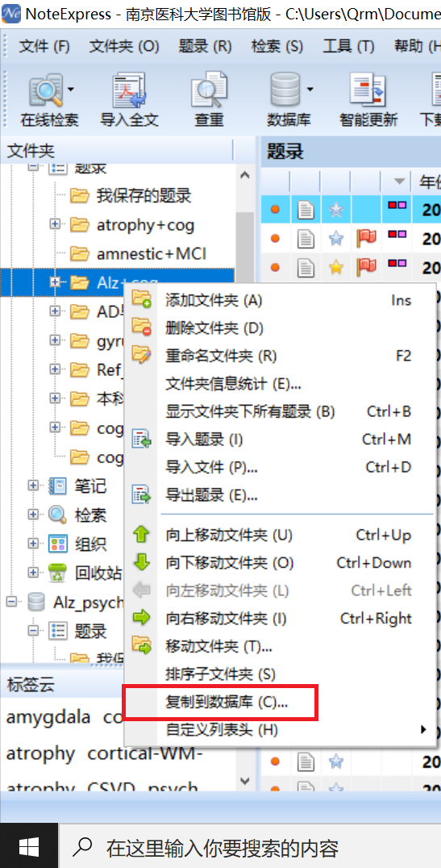The height and width of the screenshot is (868, 441).
Task: Expand the 笔记 notes node
Action: point(34,486)
